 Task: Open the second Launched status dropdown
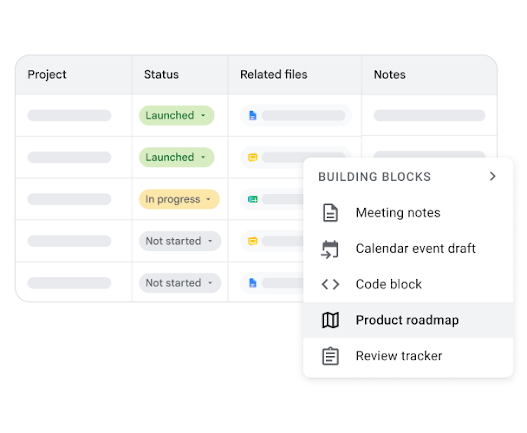pos(177,157)
